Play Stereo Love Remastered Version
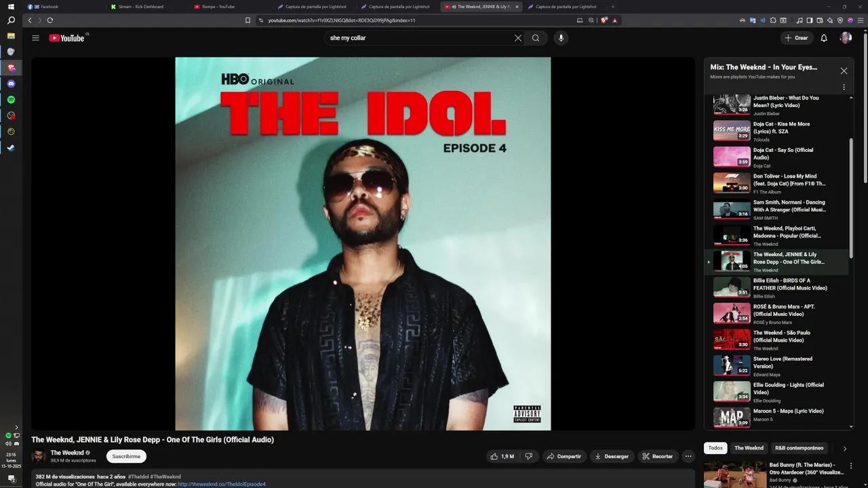Image resolution: width=868 pixels, height=488 pixels. click(x=776, y=365)
